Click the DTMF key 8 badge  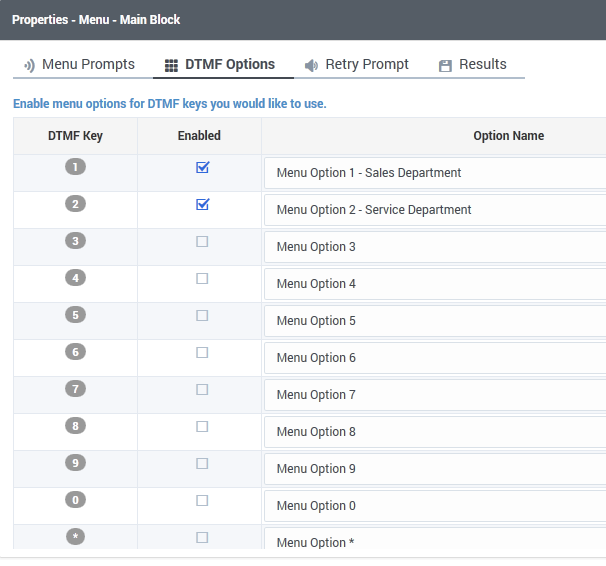pos(75,426)
